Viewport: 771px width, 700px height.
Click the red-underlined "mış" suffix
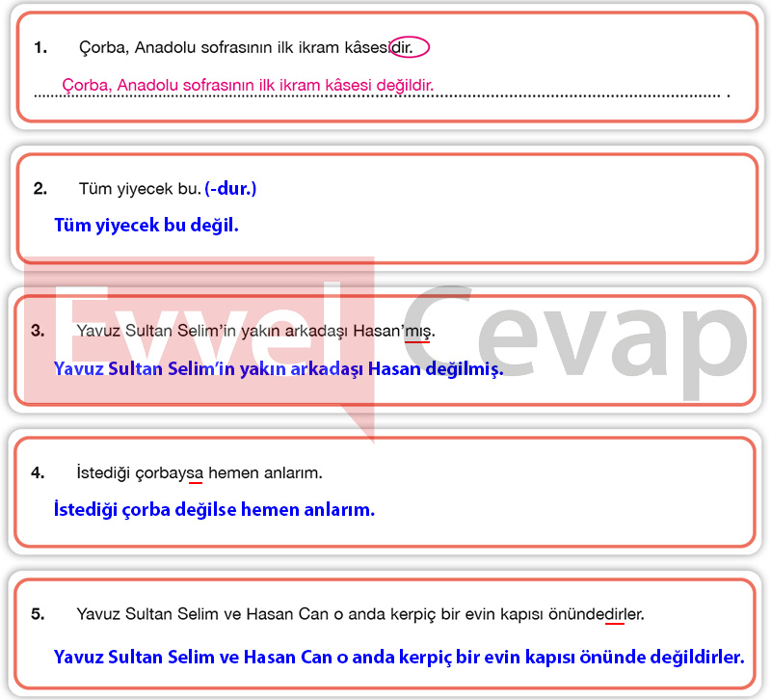(x=419, y=331)
